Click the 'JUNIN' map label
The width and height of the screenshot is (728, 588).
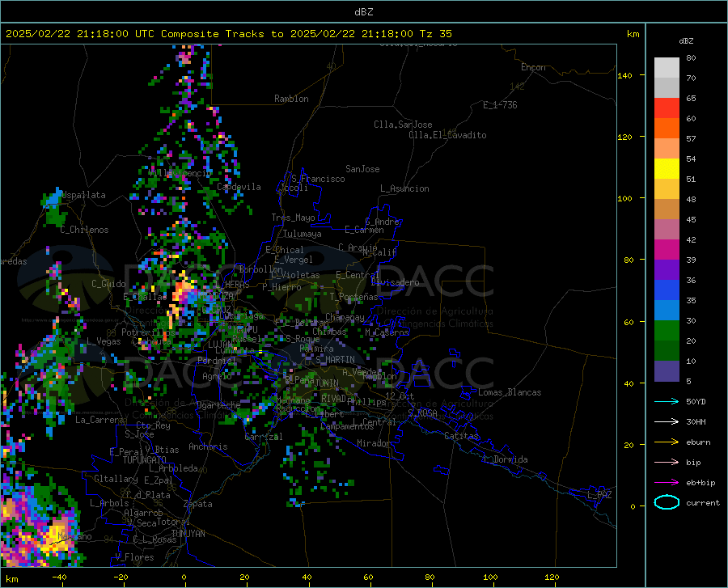(x=327, y=383)
